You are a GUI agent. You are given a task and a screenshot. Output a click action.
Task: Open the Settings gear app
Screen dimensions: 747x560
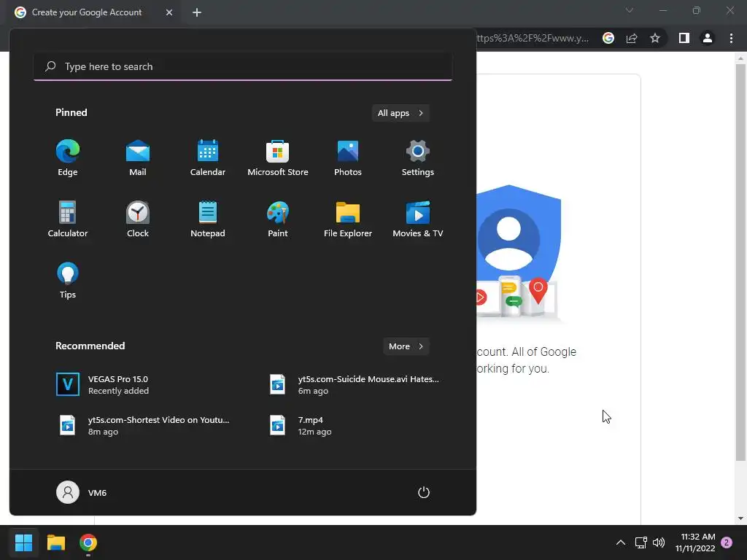click(x=418, y=158)
